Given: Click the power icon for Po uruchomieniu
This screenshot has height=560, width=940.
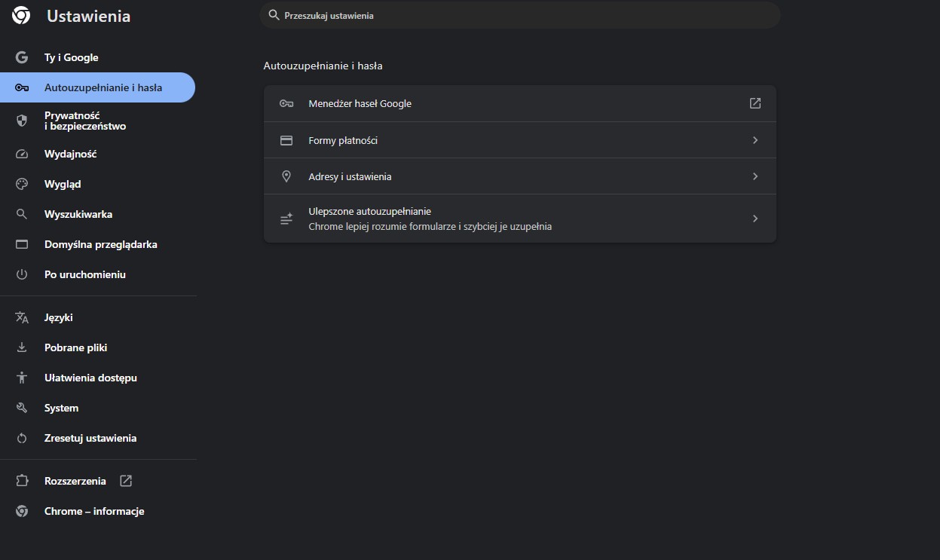Looking at the screenshot, I should [22, 274].
